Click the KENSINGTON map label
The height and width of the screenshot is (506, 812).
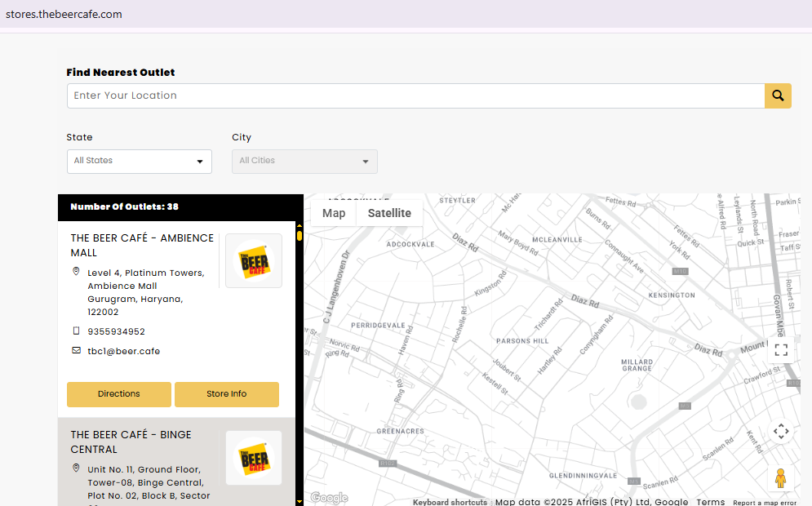[x=672, y=295]
